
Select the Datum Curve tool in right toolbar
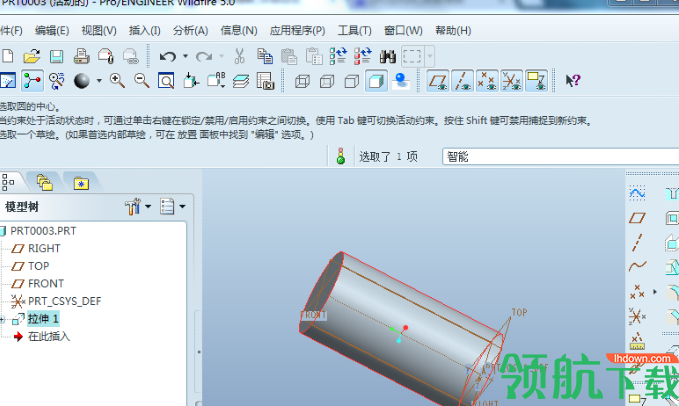637,266
